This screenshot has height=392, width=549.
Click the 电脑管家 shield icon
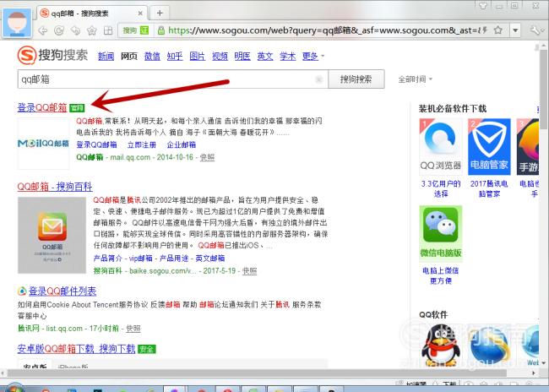[x=489, y=146]
